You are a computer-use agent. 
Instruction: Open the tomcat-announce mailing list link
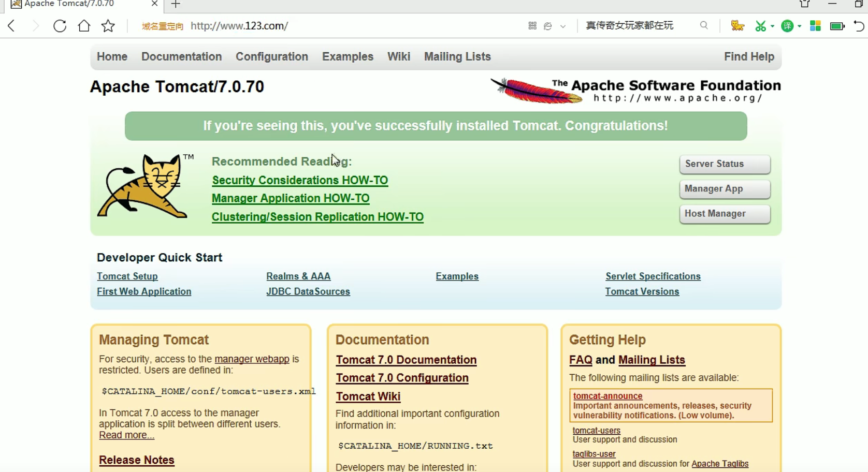(607, 396)
